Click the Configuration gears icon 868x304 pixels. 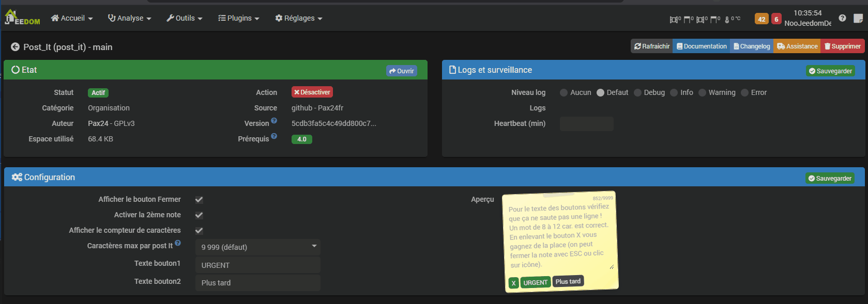click(17, 177)
